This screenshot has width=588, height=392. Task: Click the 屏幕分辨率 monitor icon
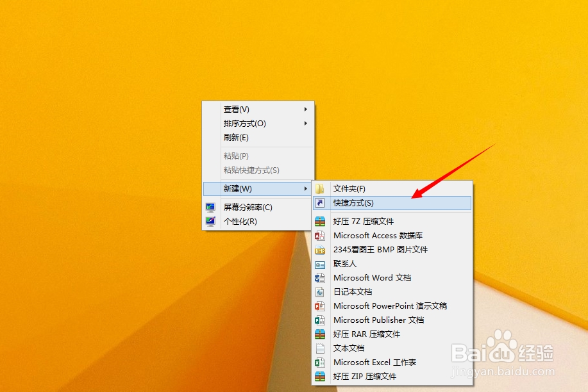(210, 207)
